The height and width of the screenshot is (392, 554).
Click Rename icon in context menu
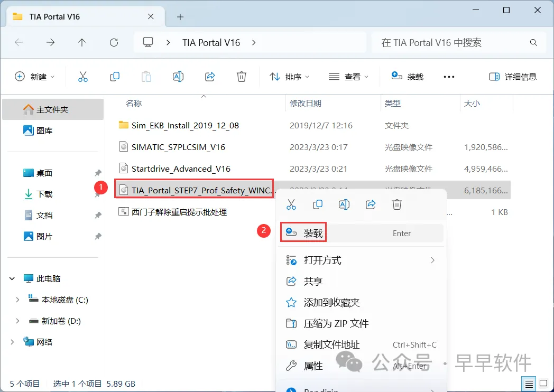click(x=344, y=204)
